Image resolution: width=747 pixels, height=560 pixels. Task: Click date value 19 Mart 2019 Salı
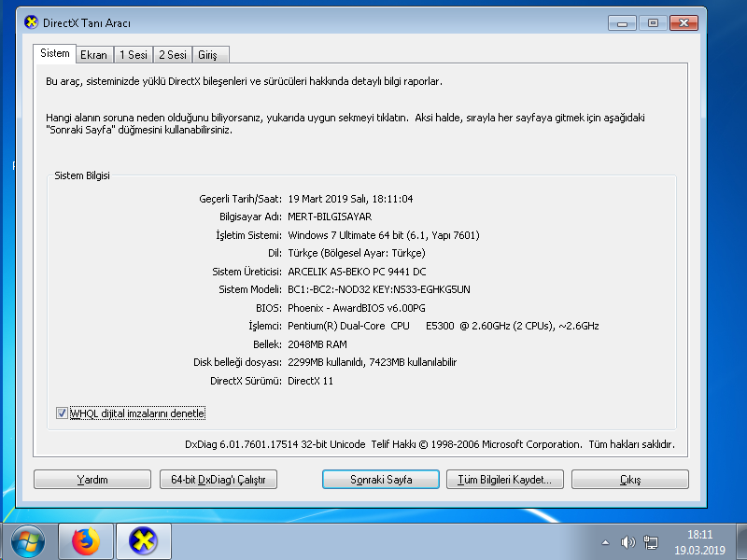point(329,199)
